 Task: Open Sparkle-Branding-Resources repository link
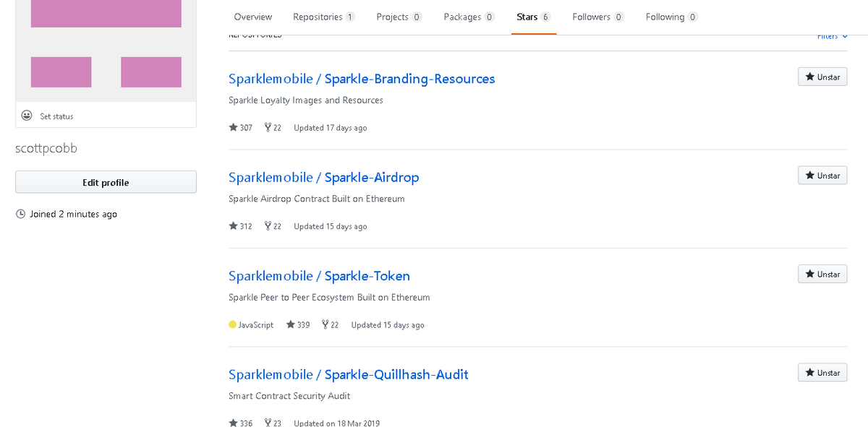pos(362,79)
